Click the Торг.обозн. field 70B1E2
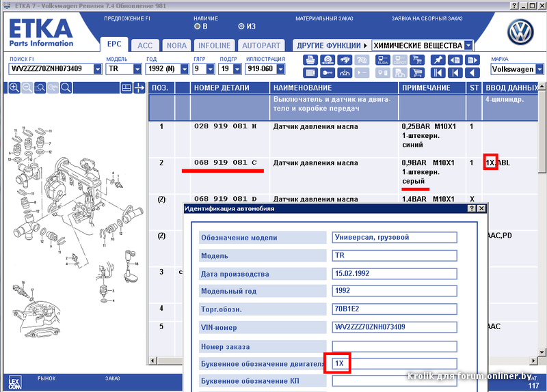Screen dimensions: 547x392 click(395, 309)
